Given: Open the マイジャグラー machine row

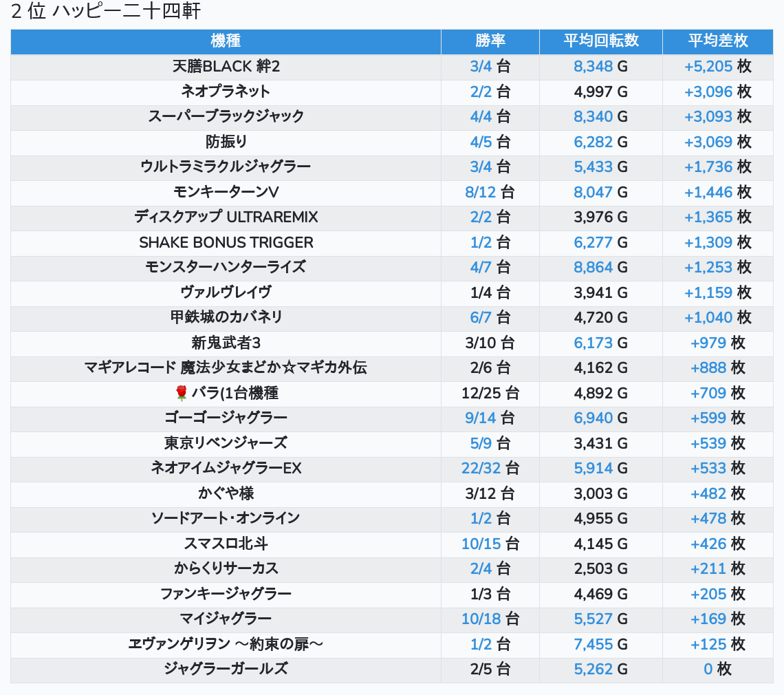Looking at the screenshot, I should click(x=226, y=619).
